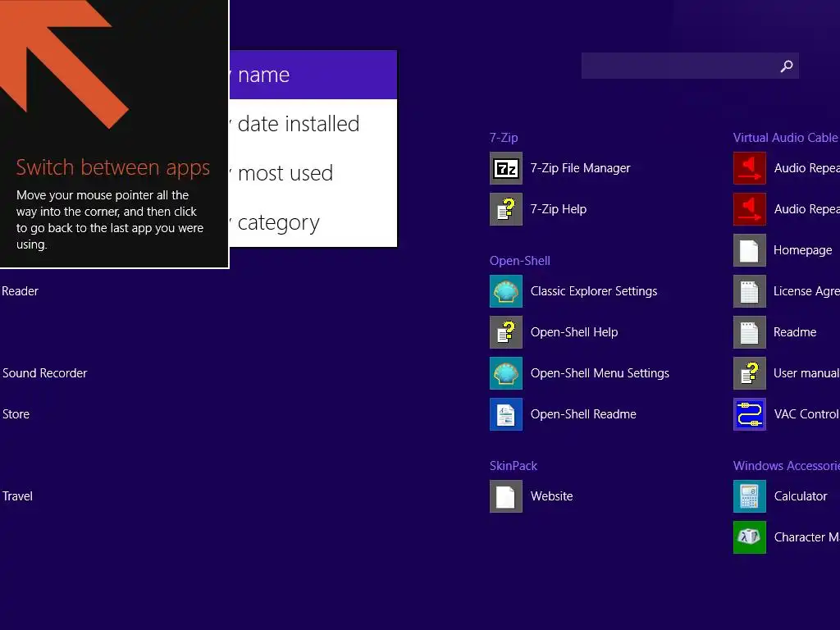Viewport: 840px width, 630px height.
Task: Launch Classic Explorer Settings shell icon
Action: click(x=505, y=291)
